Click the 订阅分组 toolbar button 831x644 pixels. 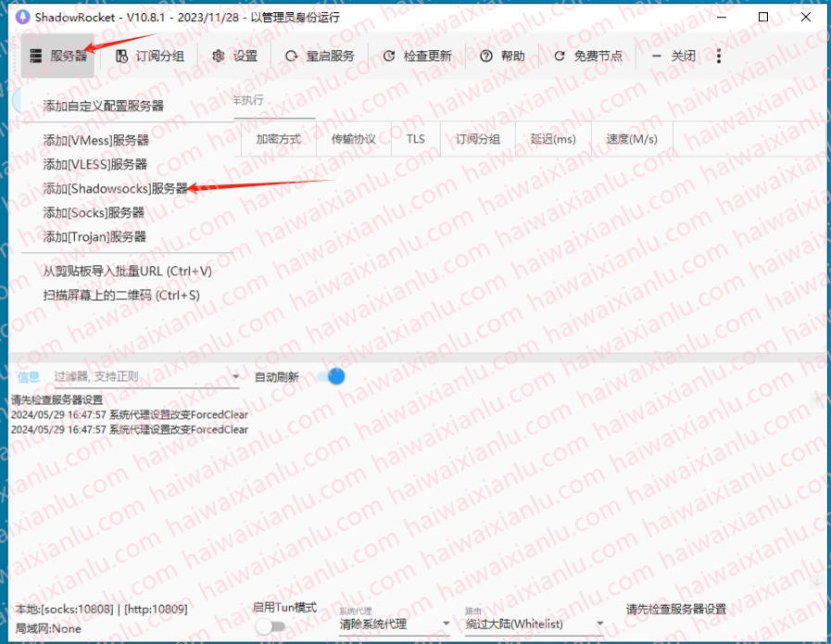click(x=150, y=56)
